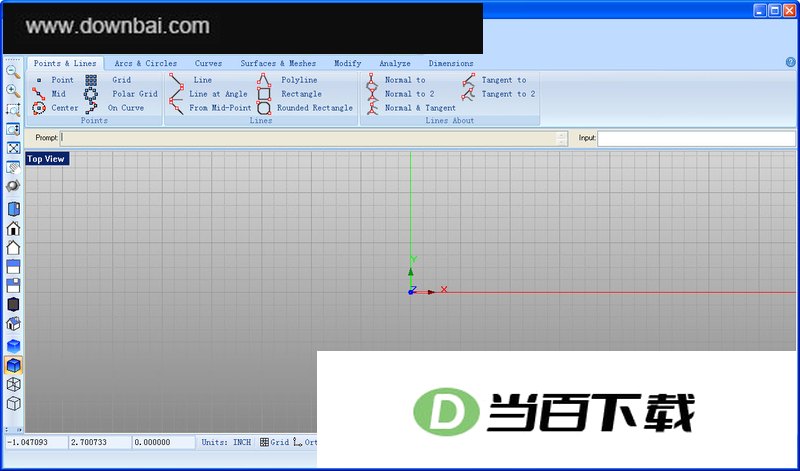Viewport: 800px width, 471px height.
Task: Select the Normal to 2 tool
Action: point(401,94)
